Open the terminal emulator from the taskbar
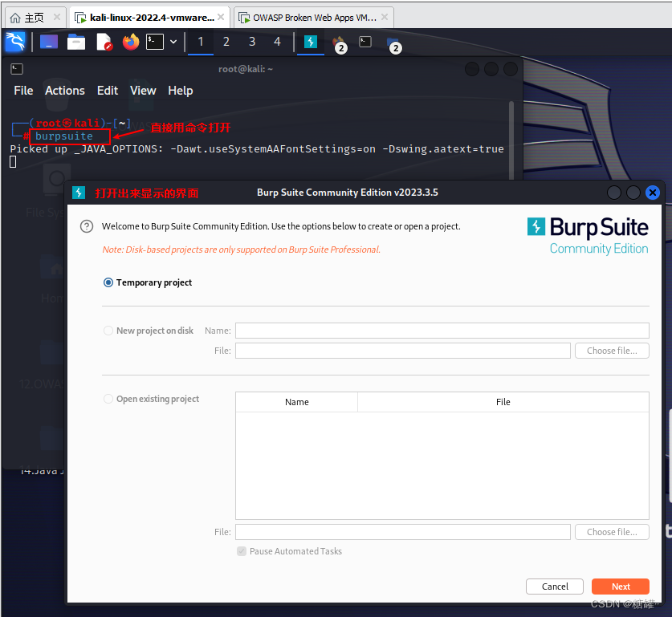 (x=154, y=43)
